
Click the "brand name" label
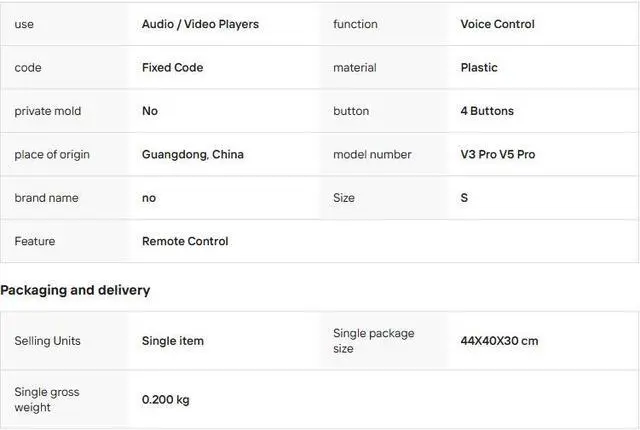click(x=45, y=198)
